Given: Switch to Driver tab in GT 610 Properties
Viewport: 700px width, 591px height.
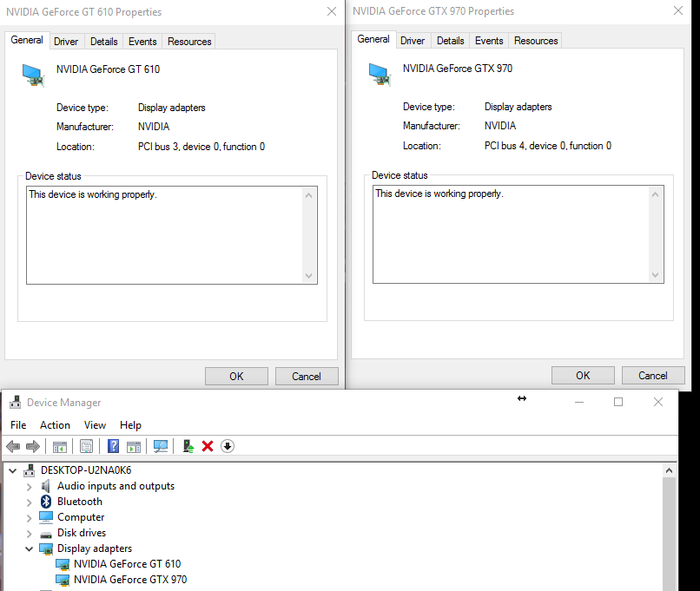Looking at the screenshot, I should coord(66,42).
